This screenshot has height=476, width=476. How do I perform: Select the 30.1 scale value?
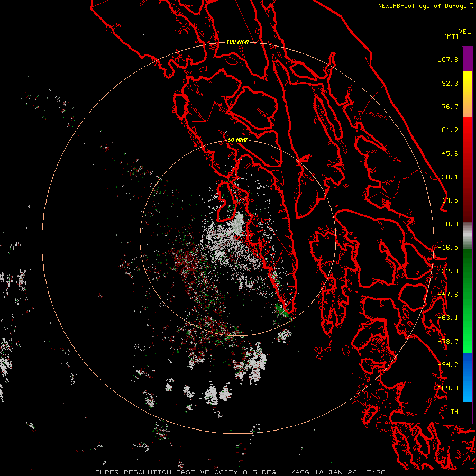[450, 177]
